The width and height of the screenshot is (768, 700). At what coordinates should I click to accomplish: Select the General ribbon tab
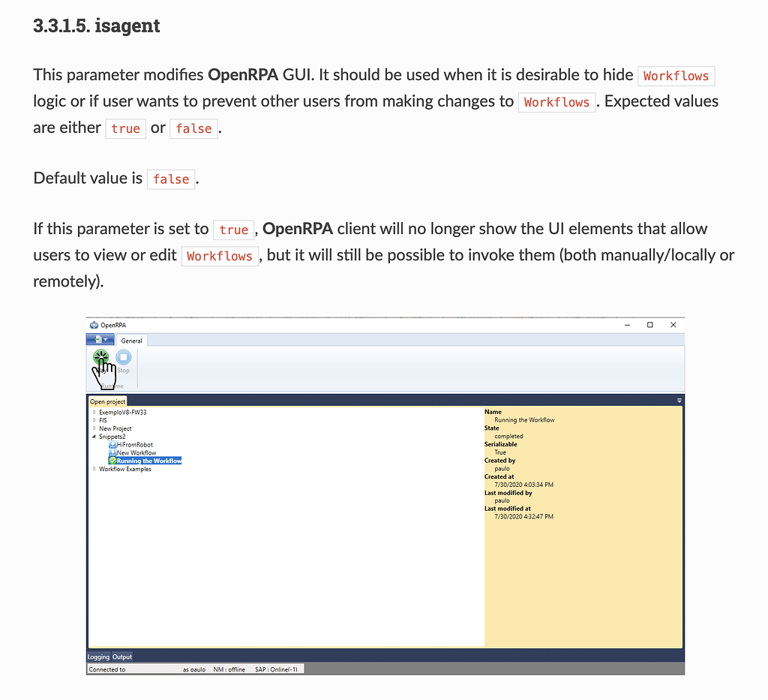[132, 341]
